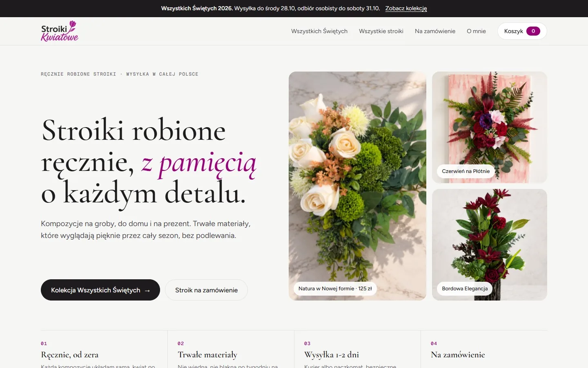Viewport: 588px width, 368px height.
Task: Click the 'Czerwień na Płótnie' caption
Action: tap(466, 171)
